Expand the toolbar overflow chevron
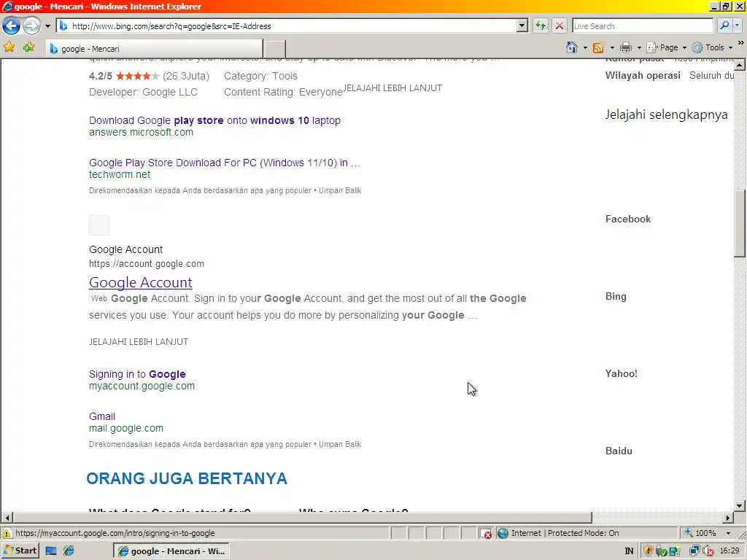The width and height of the screenshot is (747, 560). click(x=741, y=43)
